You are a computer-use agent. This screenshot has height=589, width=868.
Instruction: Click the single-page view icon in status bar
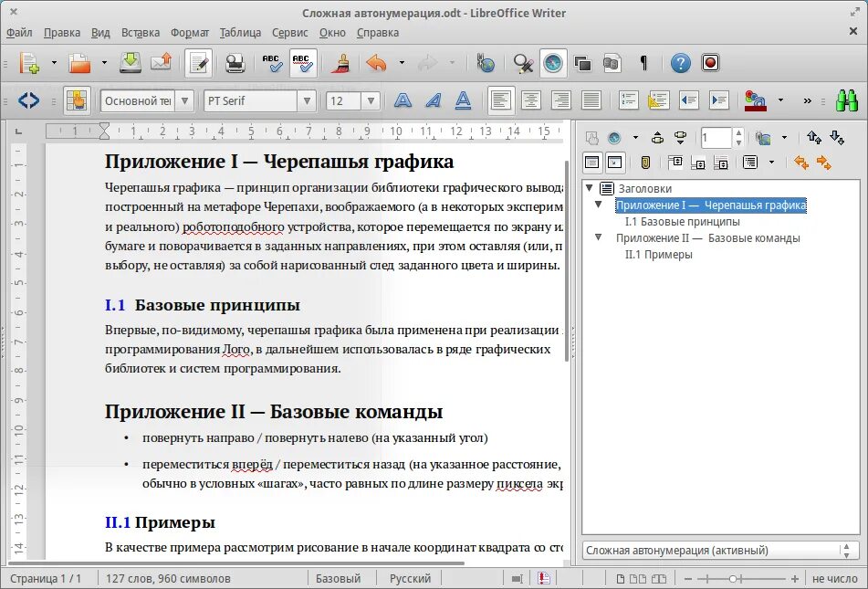[620, 577]
